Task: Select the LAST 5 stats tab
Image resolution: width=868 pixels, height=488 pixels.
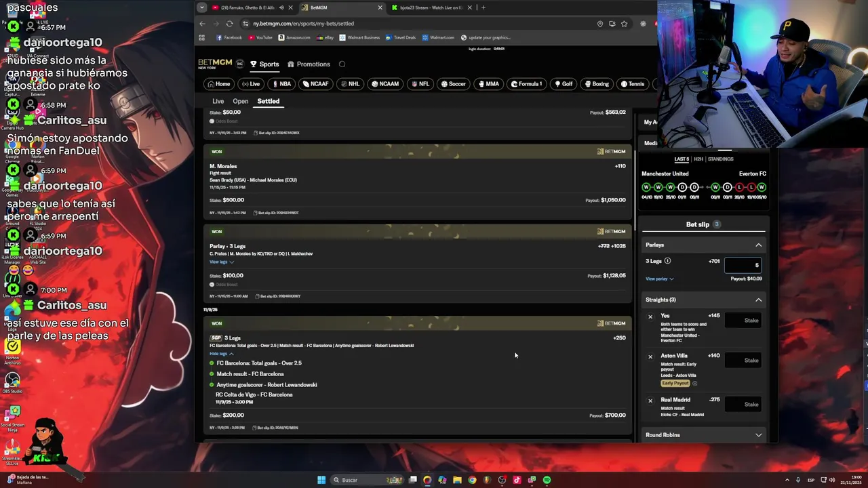Action: click(x=681, y=159)
